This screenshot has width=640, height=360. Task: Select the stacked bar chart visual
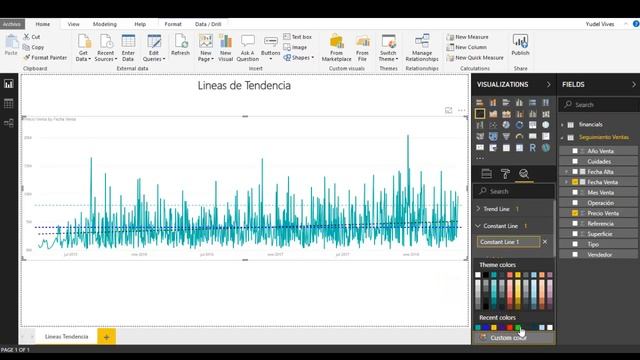[480, 102]
